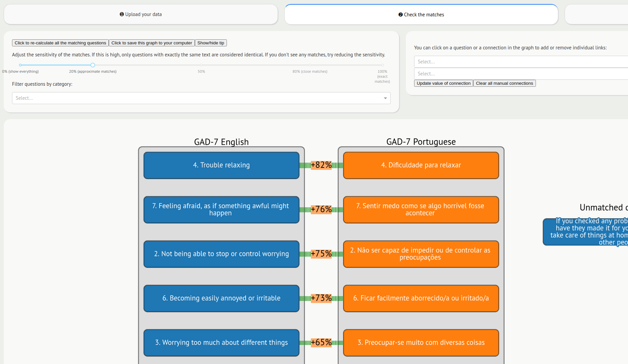Click the +65% connection link
This screenshot has height=364, width=628.
321,343
